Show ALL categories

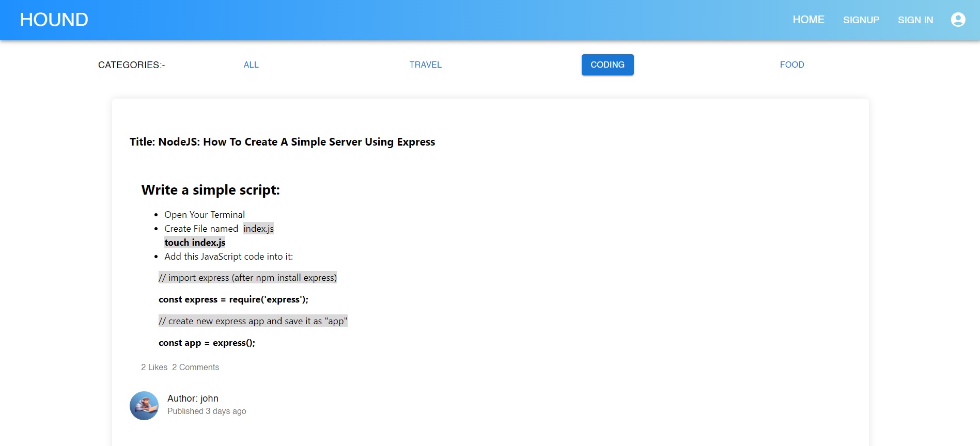[x=251, y=65]
